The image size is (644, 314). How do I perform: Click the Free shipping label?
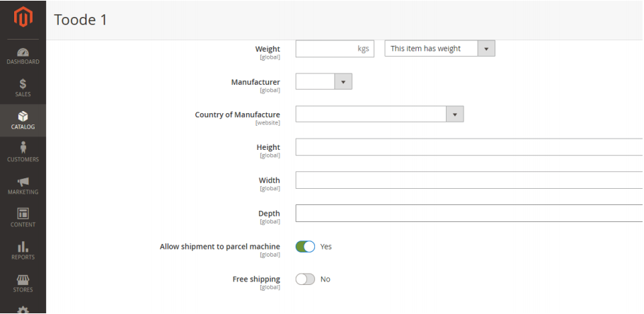tap(256, 279)
